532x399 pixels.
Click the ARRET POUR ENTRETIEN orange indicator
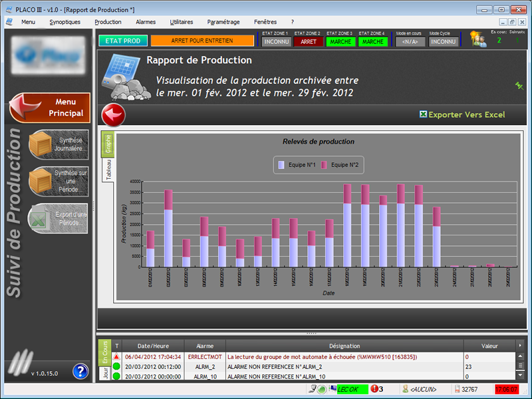tap(202, 41)
